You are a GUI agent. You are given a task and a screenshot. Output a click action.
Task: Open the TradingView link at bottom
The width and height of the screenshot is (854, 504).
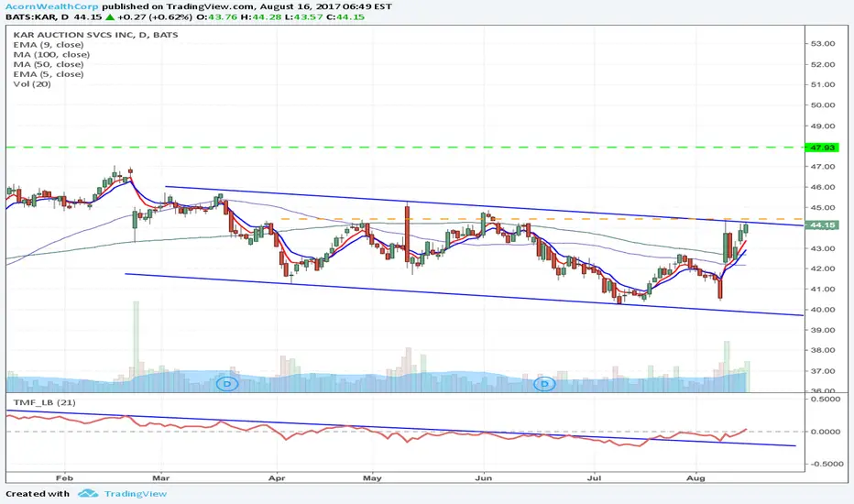click(135, 494)
